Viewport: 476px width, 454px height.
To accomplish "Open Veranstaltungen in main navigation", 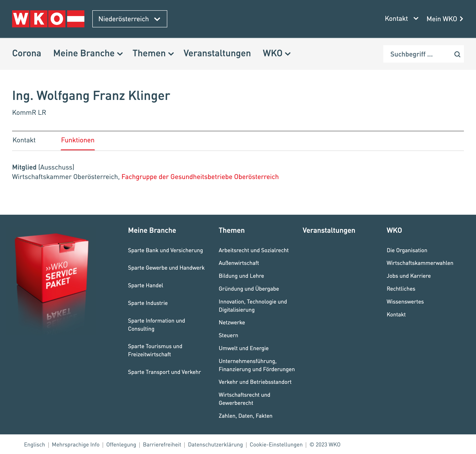I will 217,53.
